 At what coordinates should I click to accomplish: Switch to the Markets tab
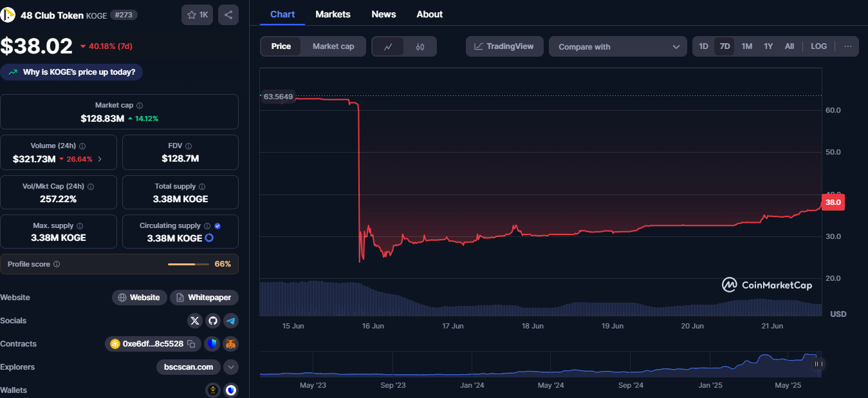click(333, 14)
